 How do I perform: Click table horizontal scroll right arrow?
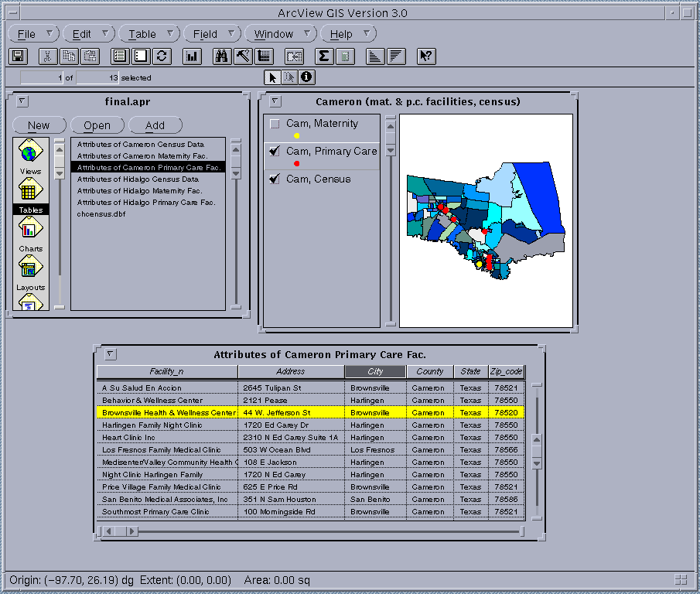pos(131,531)
